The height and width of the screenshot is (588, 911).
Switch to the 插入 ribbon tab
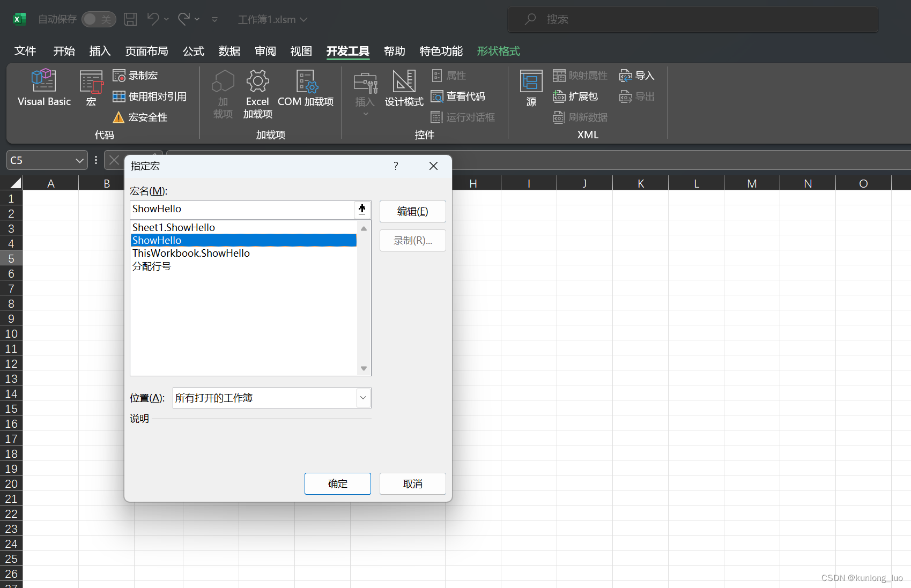(100, 51)
